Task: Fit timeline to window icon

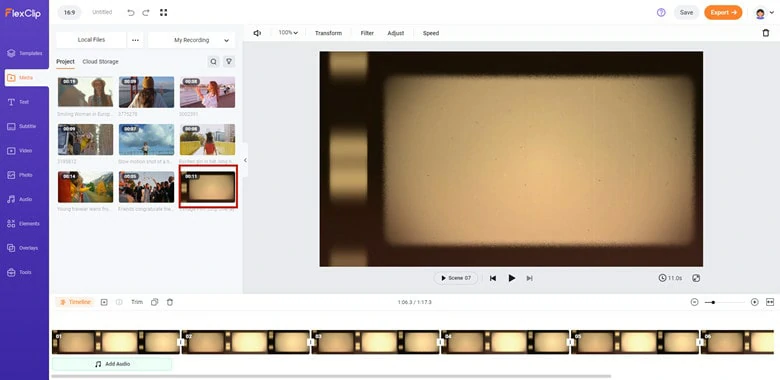Action: pyautogui.click(x=770, y=302)
